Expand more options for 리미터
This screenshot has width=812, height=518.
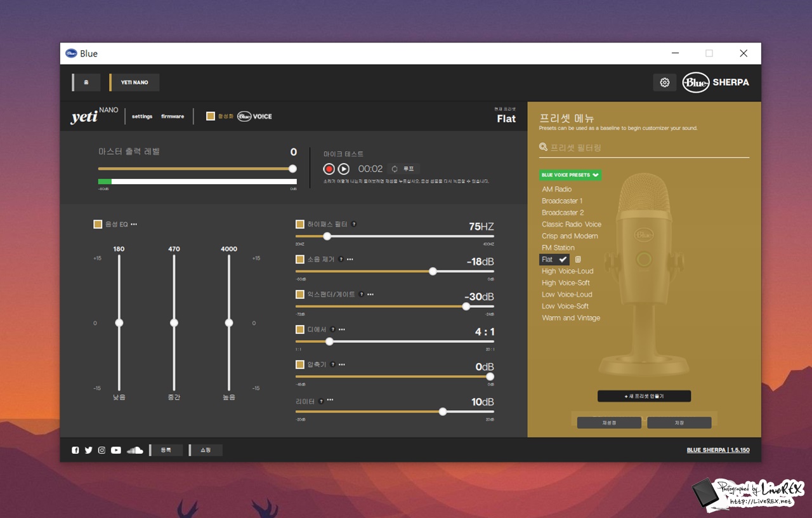pos(330,400)
